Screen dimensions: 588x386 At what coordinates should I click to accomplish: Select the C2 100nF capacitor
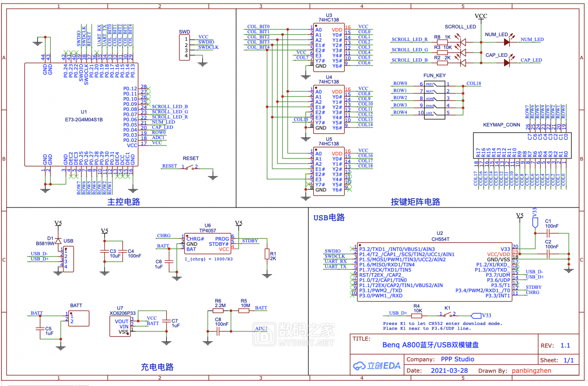(x=548, y=254)
